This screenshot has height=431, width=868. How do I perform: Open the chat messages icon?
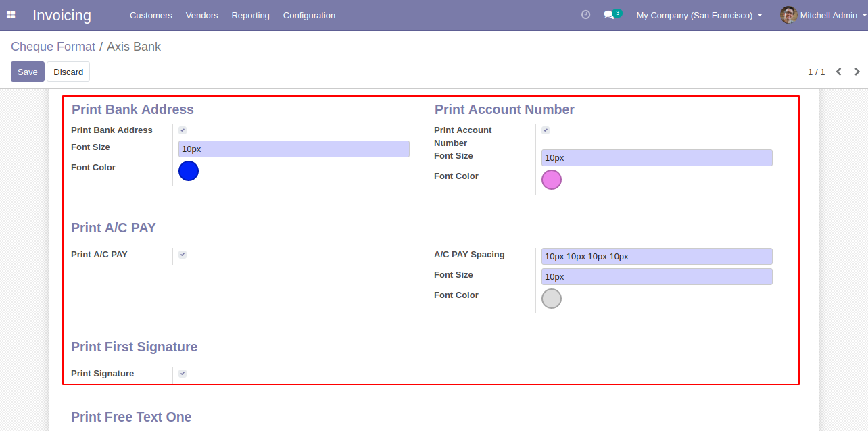(609, 15)
